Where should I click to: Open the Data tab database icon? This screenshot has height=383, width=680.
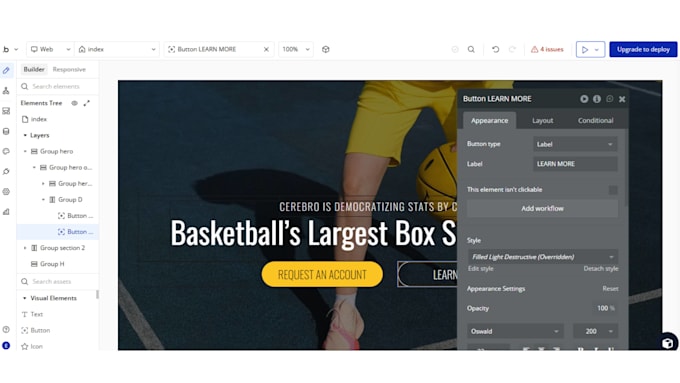point(6,131)
